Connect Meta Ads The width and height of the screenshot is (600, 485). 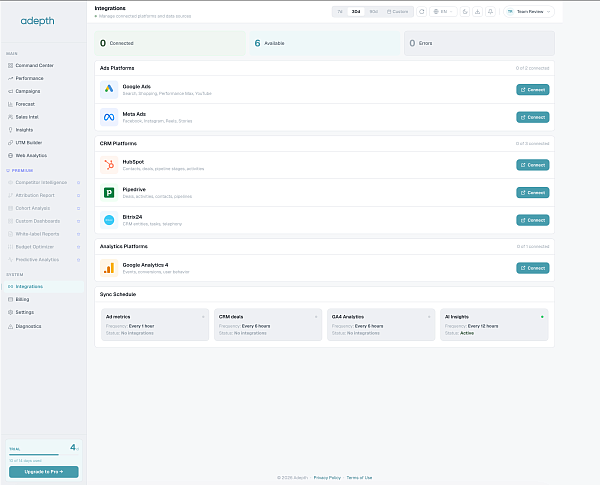click(x=533, y=117)
